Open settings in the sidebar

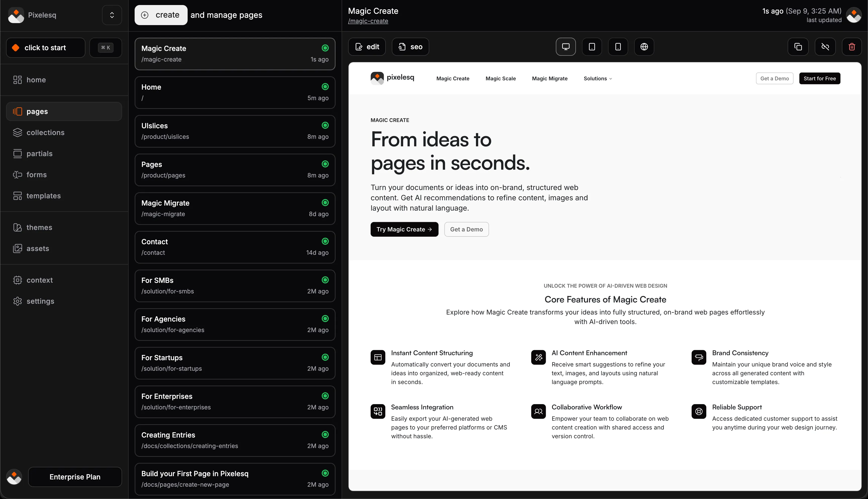(64, 301)
